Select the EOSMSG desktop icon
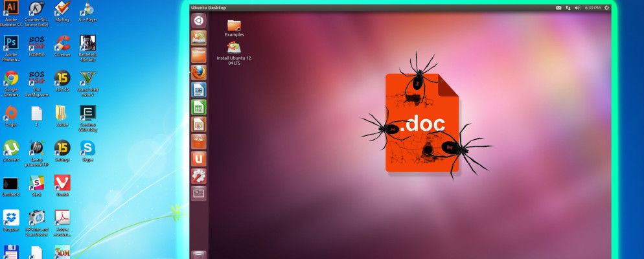 coord(36,45)
